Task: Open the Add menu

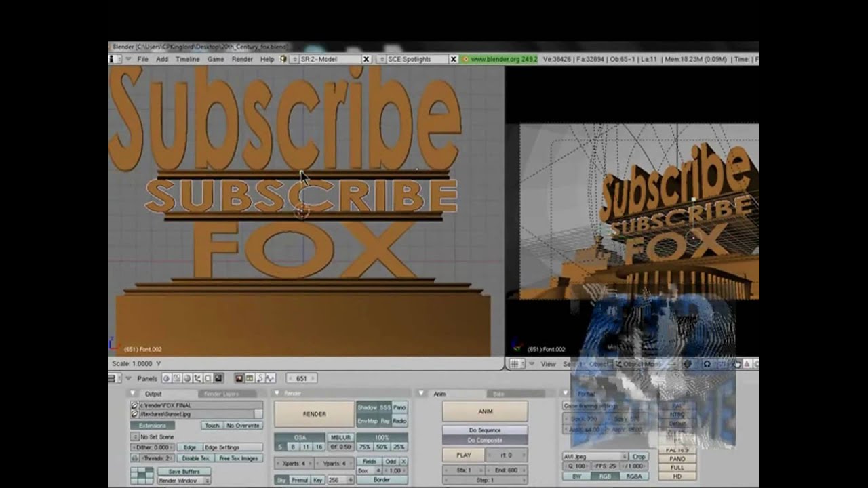Action: (x=162, y=60)
